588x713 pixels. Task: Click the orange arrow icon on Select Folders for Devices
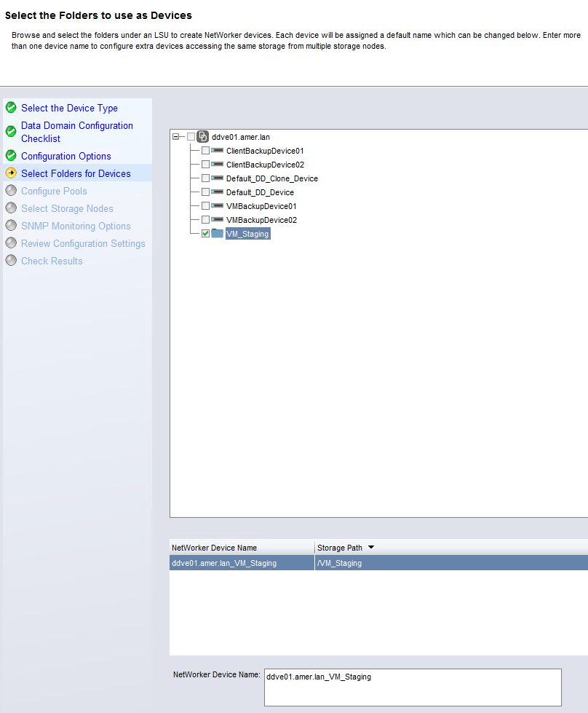[x=11, y=174]
